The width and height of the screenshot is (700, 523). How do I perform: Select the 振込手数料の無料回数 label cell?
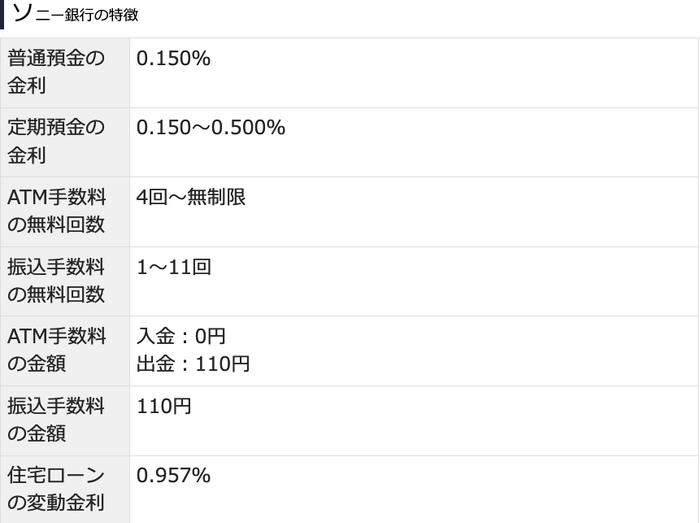tap(56, 281)
